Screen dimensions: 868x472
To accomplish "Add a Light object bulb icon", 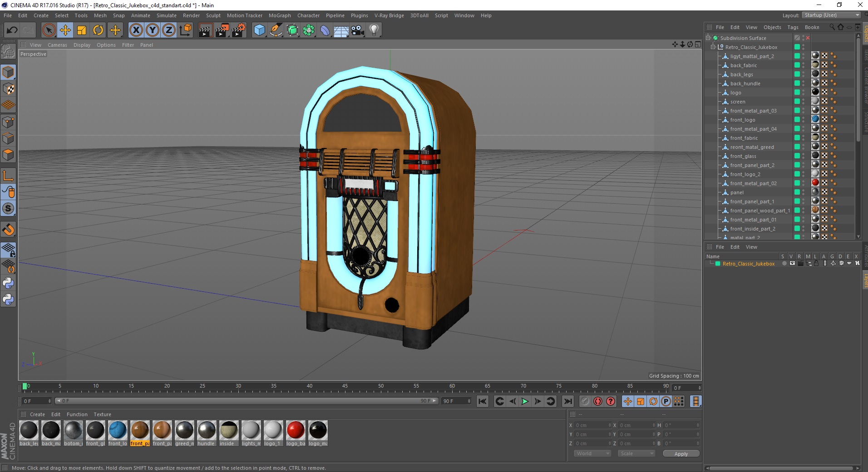I will tap(374, 30).
